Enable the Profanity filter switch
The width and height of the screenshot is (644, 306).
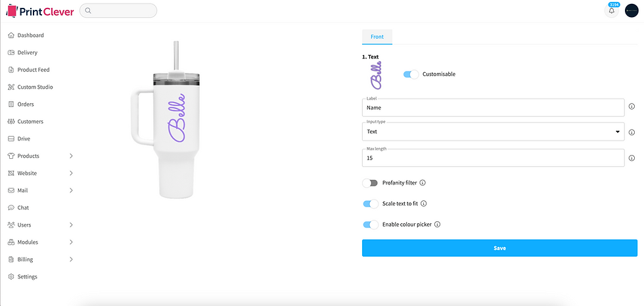(370, 183)
